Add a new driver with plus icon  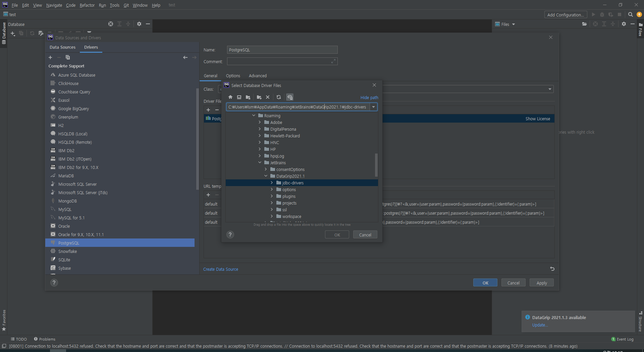(x=50, y=57)
